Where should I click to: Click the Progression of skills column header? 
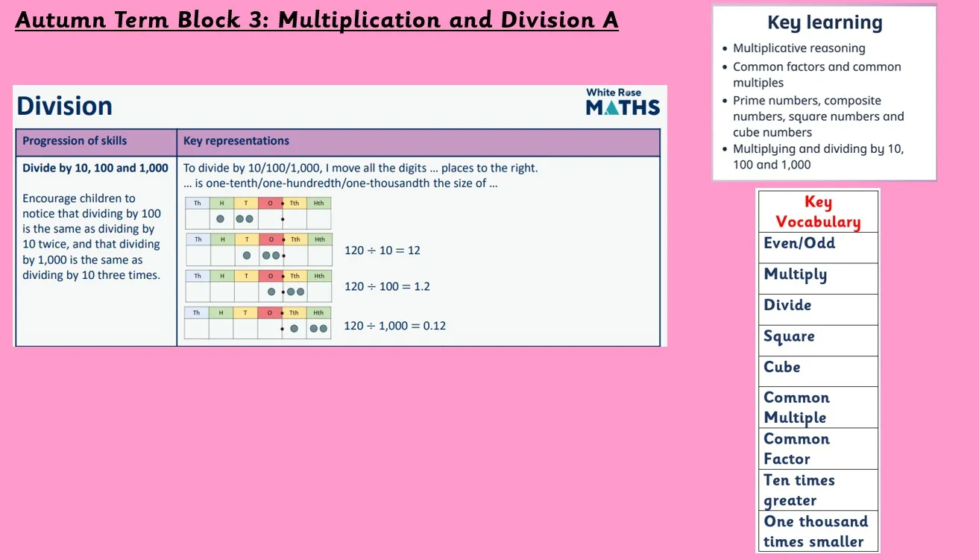point(75,141)
